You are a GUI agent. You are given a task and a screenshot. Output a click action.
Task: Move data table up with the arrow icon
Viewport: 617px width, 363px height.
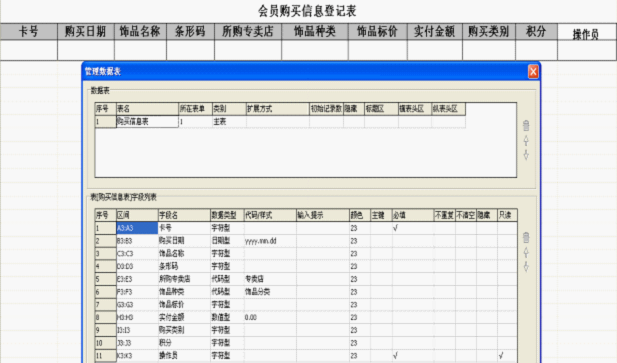(526, 141)
